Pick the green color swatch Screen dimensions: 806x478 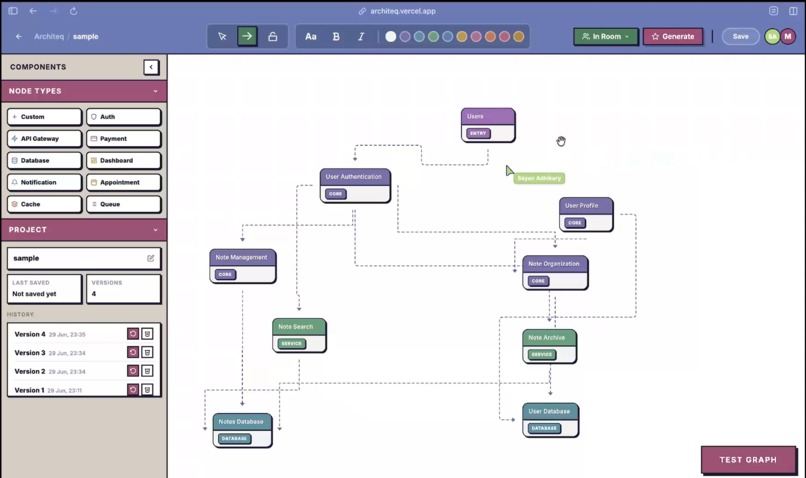(433, 36)
